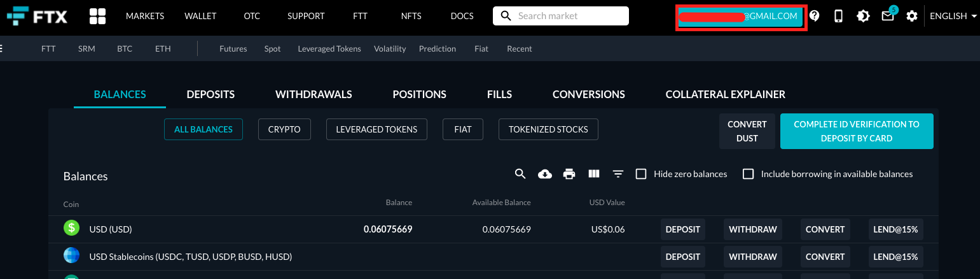Viewport: 980px width, 279px height.
Task: Open the ENGLISH language dropdown
Action: pos(953,16)
